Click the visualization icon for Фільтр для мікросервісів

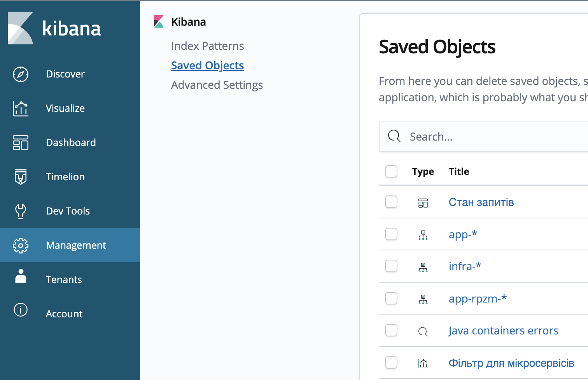pos(423,364)
